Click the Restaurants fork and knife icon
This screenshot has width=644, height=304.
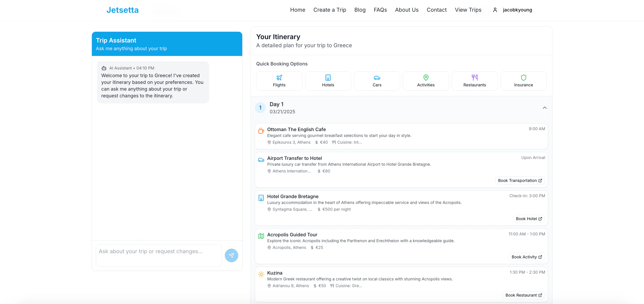pos(474,77)
